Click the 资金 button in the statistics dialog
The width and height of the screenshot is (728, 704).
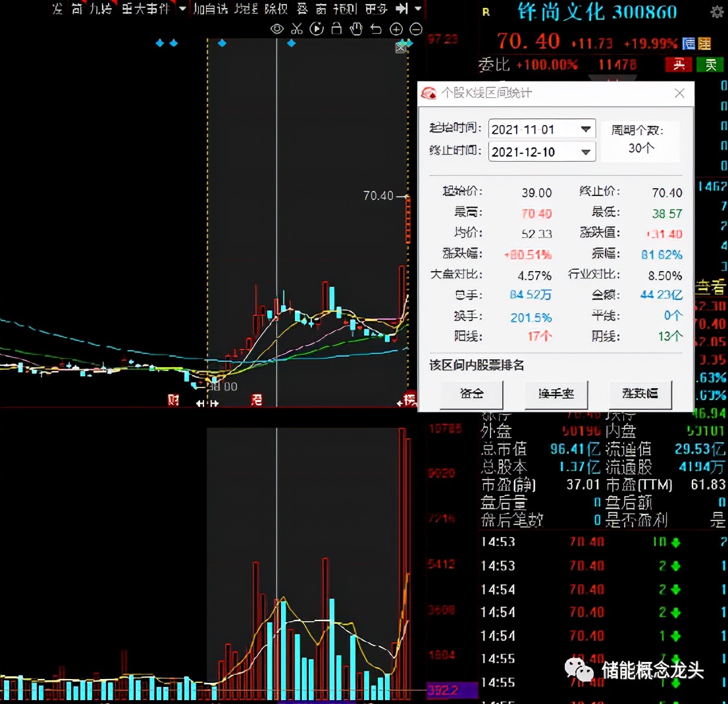[x=471, y=395]
